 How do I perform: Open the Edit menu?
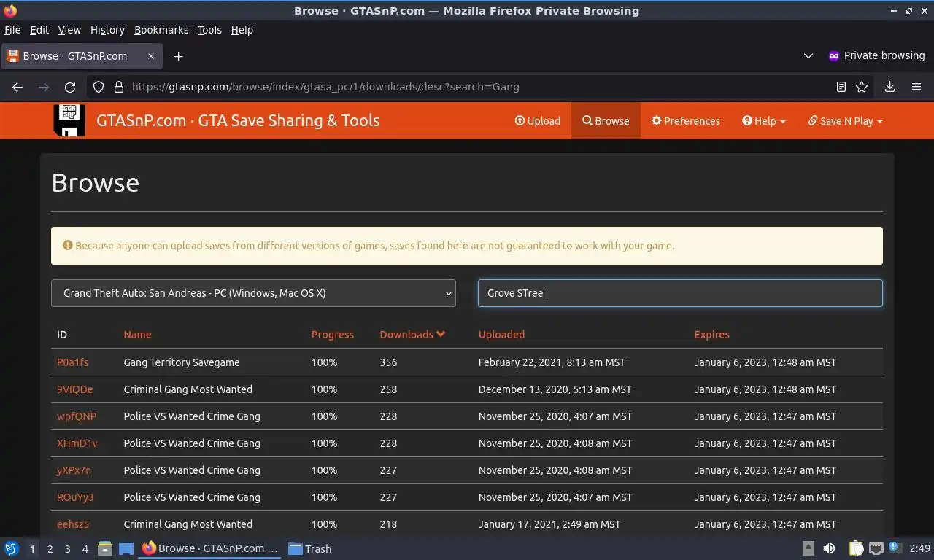[39, 30]
